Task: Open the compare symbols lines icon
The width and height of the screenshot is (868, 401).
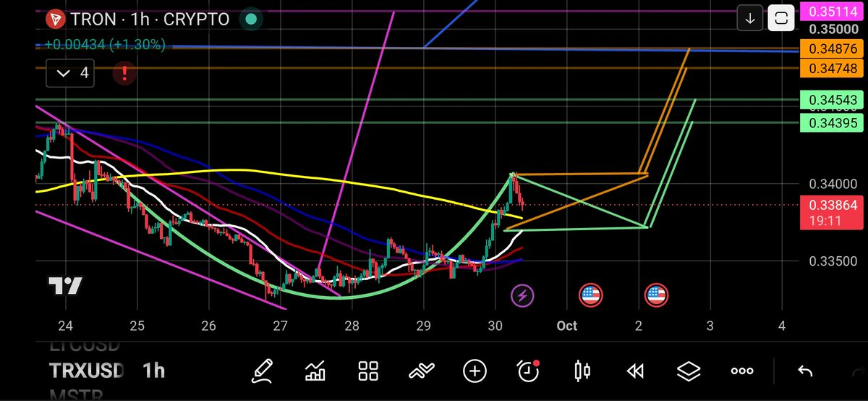Action: point(421,371)
